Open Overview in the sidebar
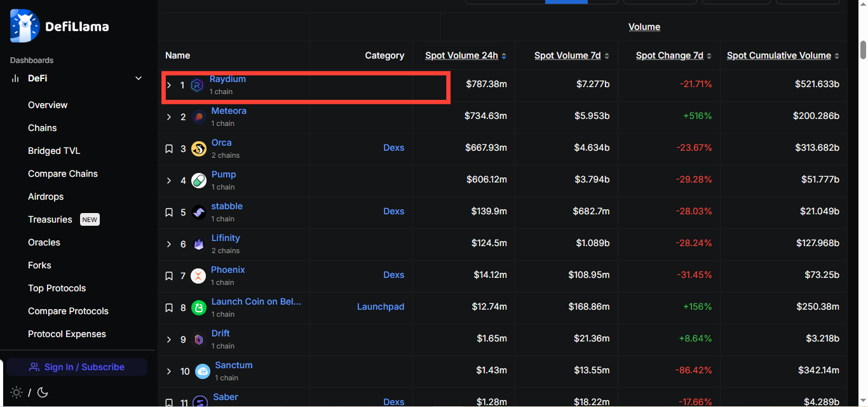 tap(48, 105)
